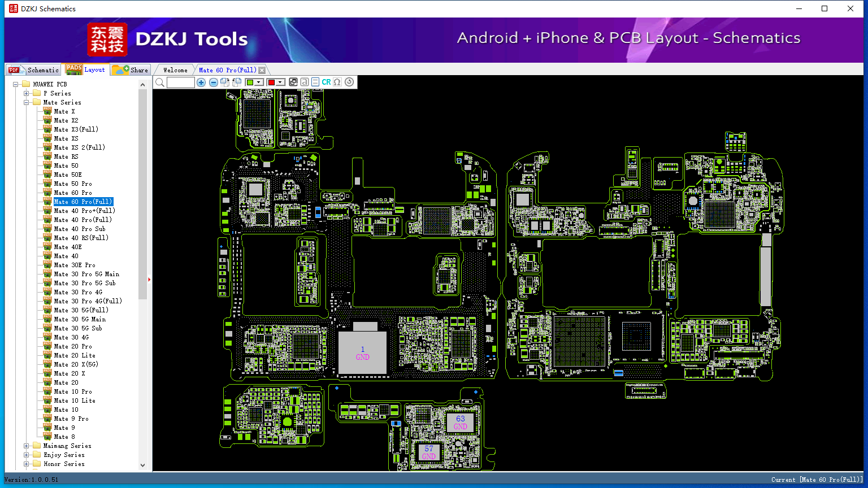
Task: Collapse the HUAWEI PCB root node
Action: 16,84
